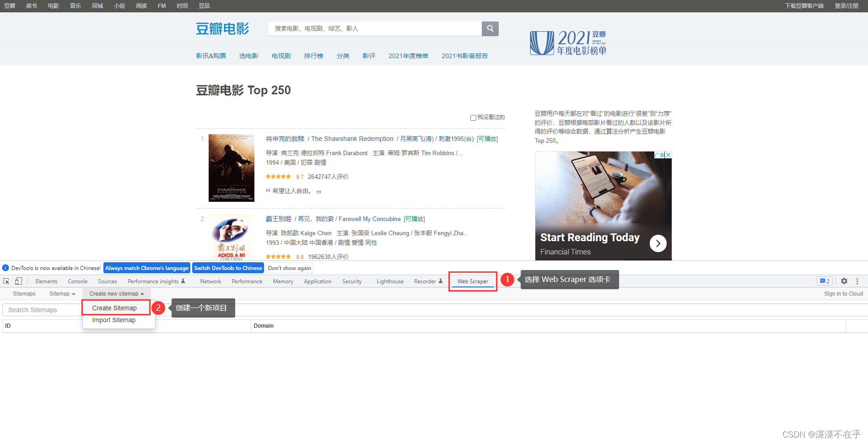This screenshot has height=443, width=868.
Task: Open The Shawshank Redemption title link
Action: coord(370,139)
